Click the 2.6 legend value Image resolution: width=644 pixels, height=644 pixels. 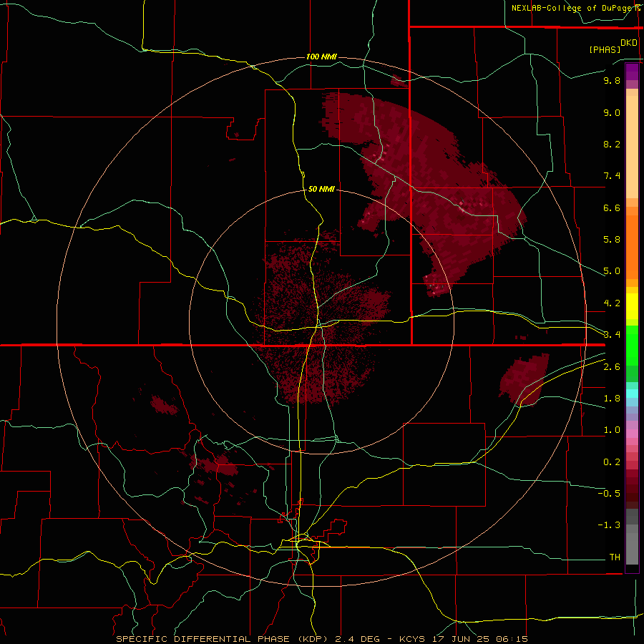tap(612, 367)
